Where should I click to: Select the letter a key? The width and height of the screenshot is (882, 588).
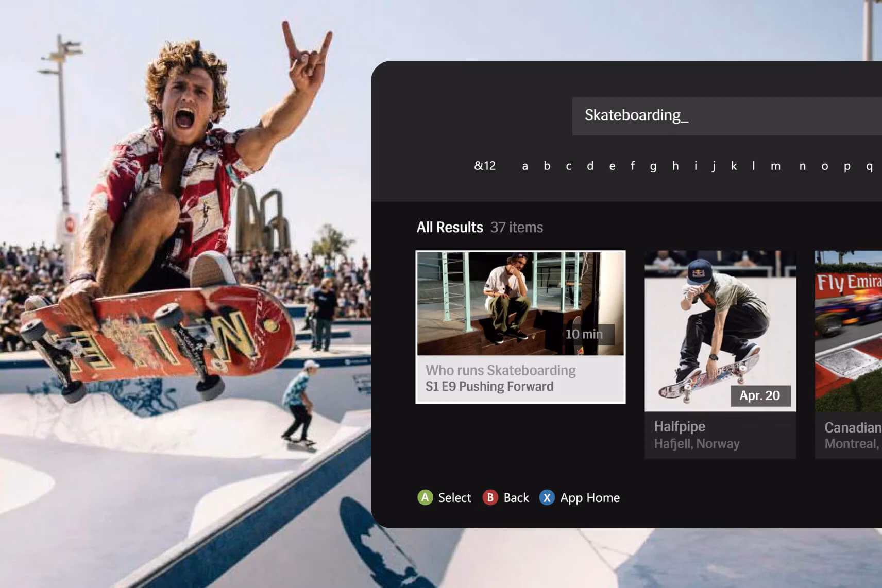(525, 166)
